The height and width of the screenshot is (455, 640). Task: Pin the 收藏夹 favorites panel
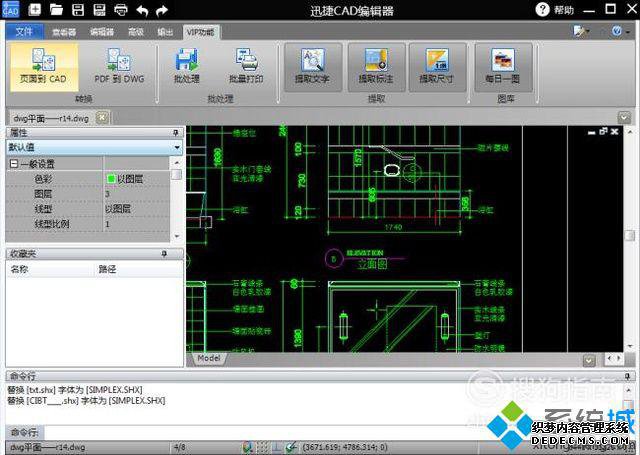click(164, 254)
